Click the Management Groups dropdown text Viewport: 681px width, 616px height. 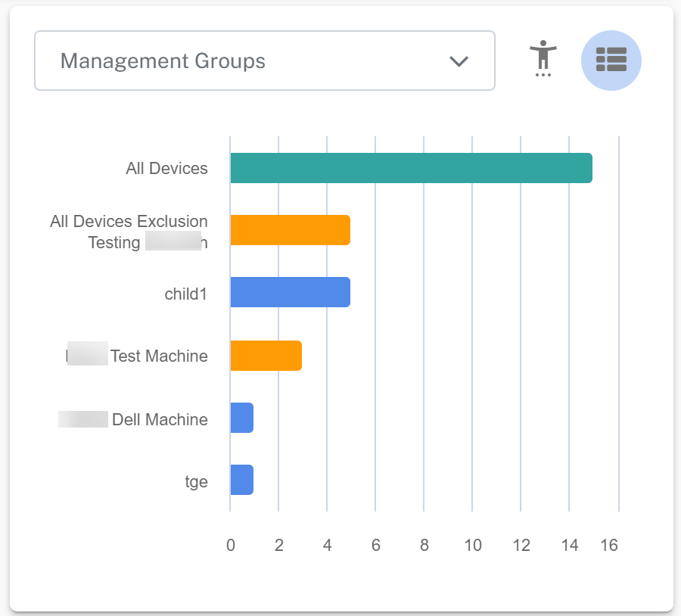tap(163, 61)
